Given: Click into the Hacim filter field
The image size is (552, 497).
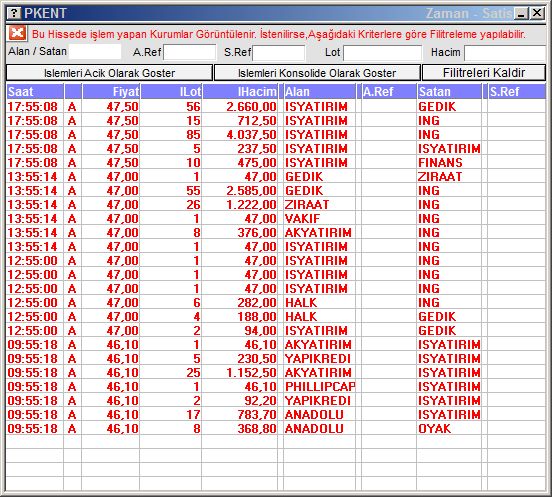Looking at the screenshot, I should click(x=505, y=53).
